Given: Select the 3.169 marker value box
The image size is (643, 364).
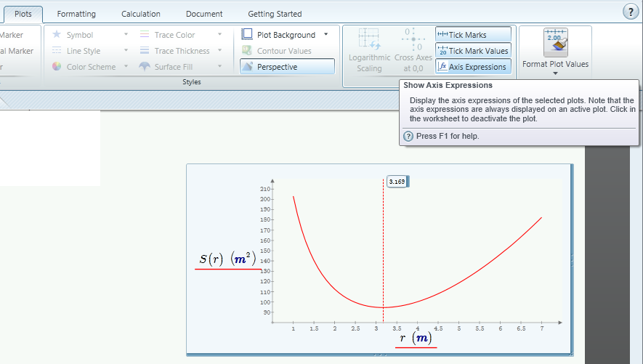Looking at the screenshot, I should (x=397, y=182).
